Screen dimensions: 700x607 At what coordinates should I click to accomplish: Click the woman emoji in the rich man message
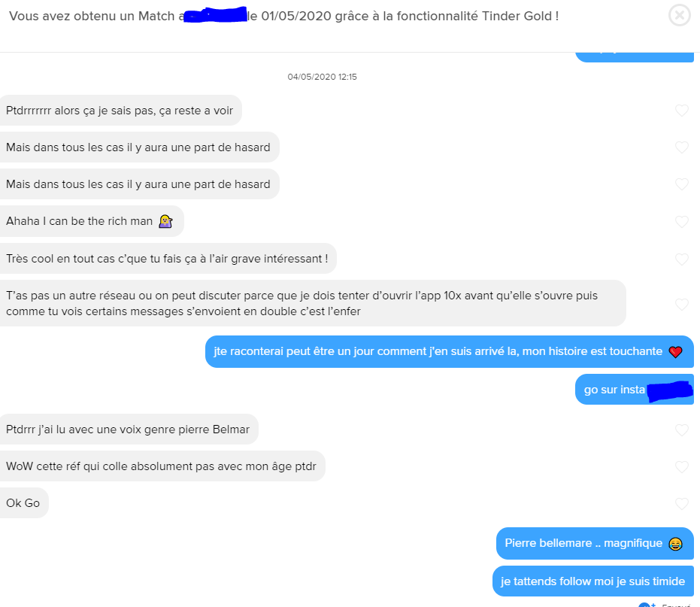point(165,221)
